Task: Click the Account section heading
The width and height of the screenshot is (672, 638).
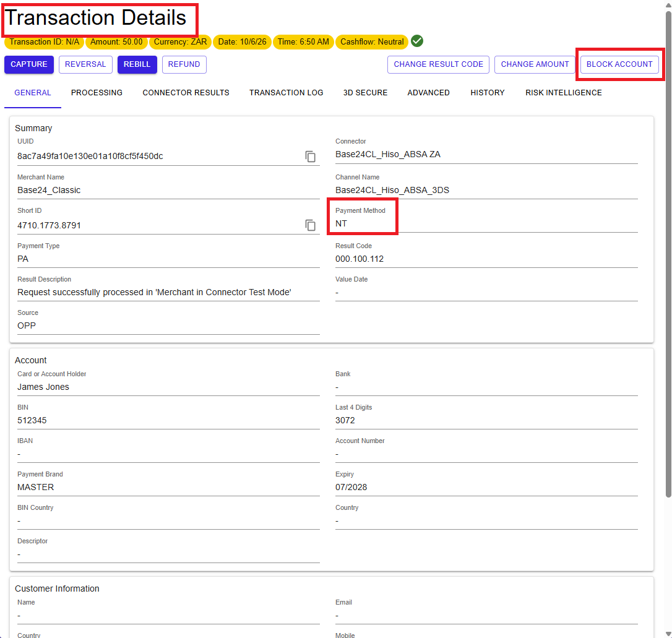Action: click(30, 360)
